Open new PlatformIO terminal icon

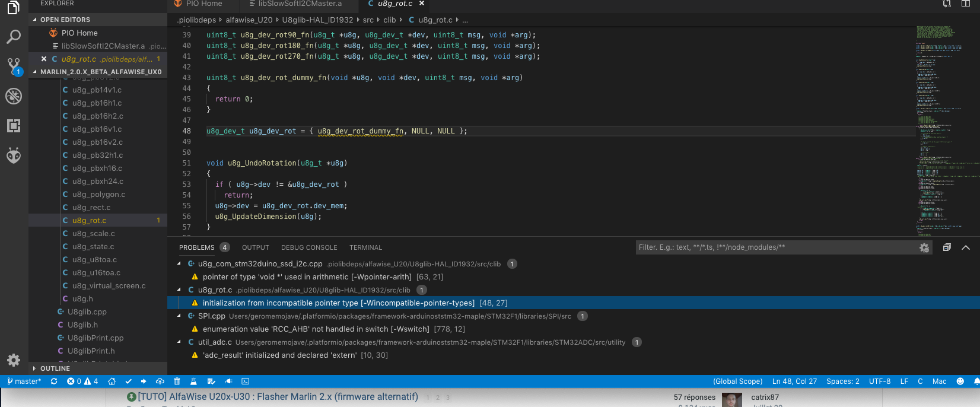pyautogui.click(x=246, y=381)
